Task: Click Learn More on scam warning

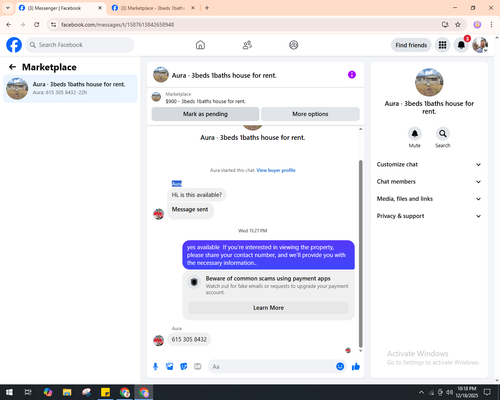Action: pos(268,308)
